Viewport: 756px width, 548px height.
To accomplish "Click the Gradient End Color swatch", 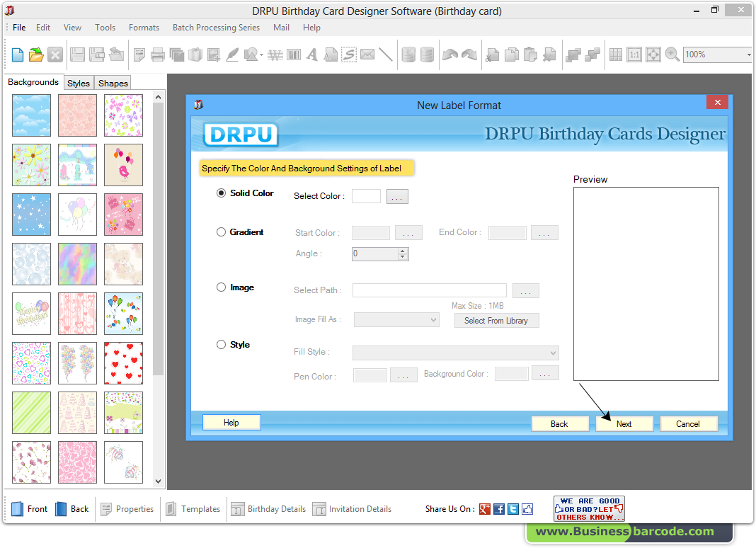I will [x=508, y=232].
